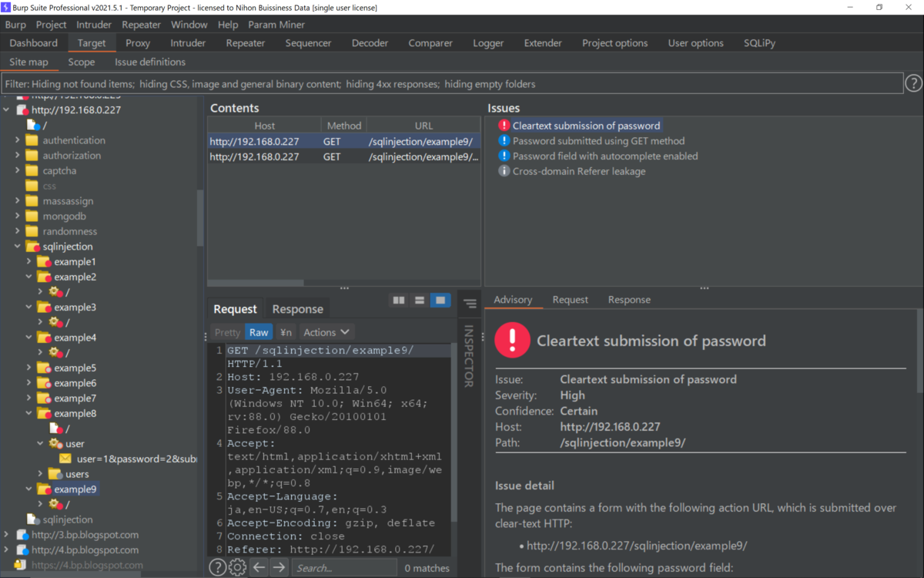This screenshot has height=578, width=924.
Task: Open message editor help icon beside search
Action: [218, 567]
